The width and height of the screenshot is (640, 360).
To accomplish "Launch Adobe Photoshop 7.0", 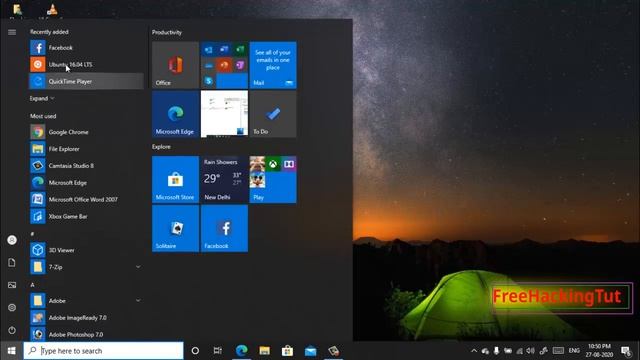I will tap(86, 334).
